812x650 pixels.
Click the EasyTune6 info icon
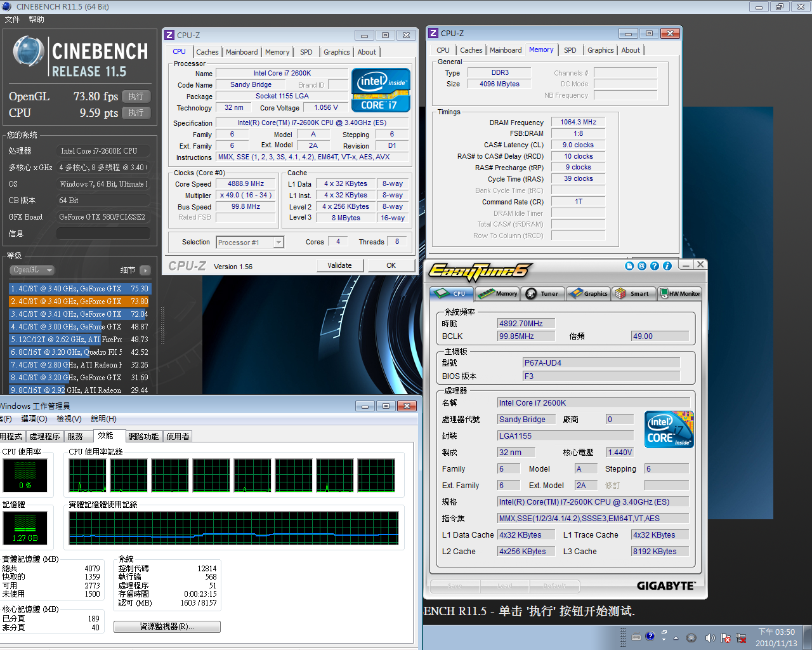coord(667,266)
